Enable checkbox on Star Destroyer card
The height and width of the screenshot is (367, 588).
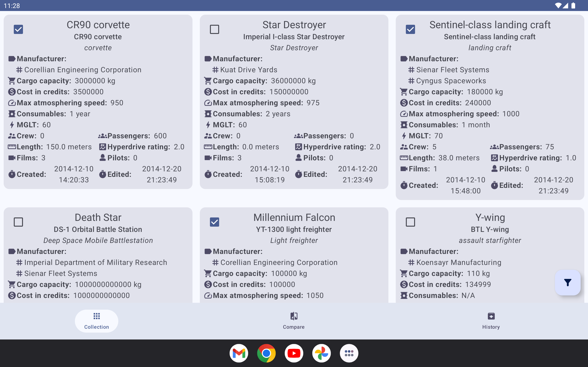coord(214,29)
